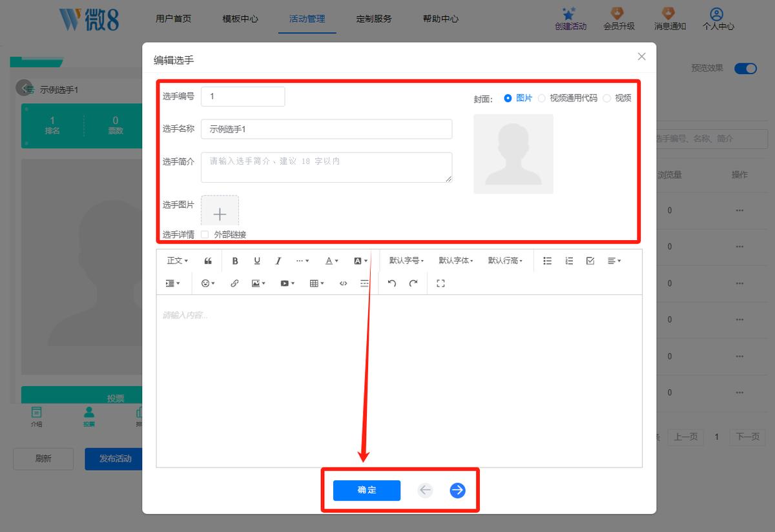Insert a numbered list
Image resolution: width=775 pixels, height=532 pixels.
click(x=569, y=261)
